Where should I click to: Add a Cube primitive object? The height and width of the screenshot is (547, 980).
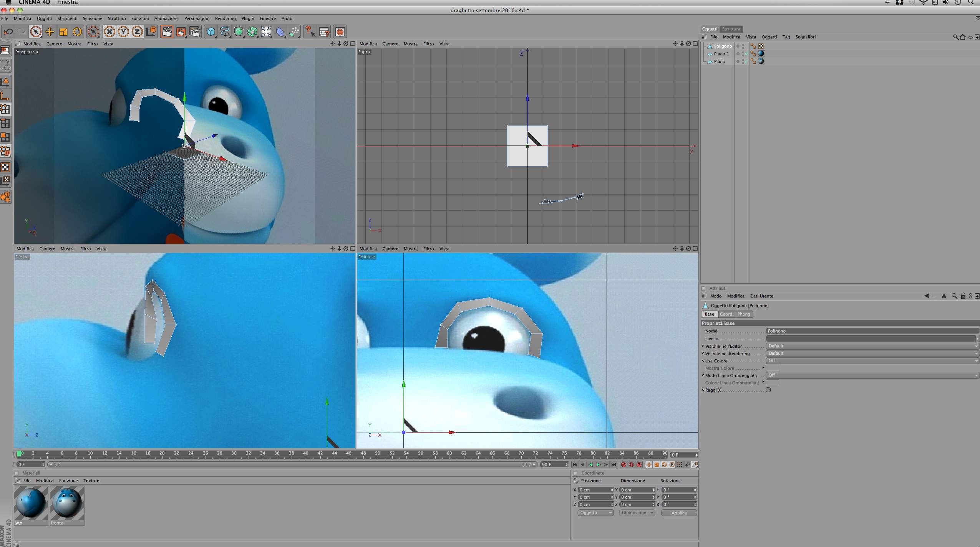211,32
